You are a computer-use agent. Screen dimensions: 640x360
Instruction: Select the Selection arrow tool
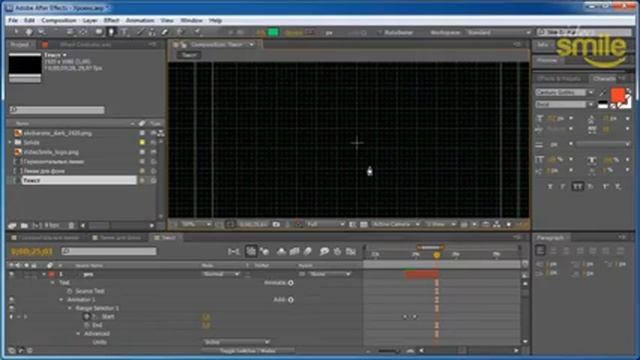[16, 32]
